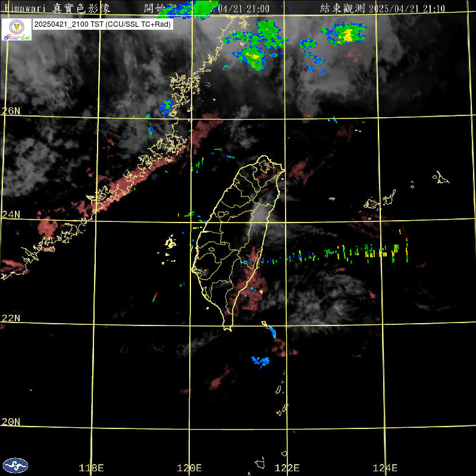Click the 26N latitude label
Screen dimensions: 476x476
[11, 111]
